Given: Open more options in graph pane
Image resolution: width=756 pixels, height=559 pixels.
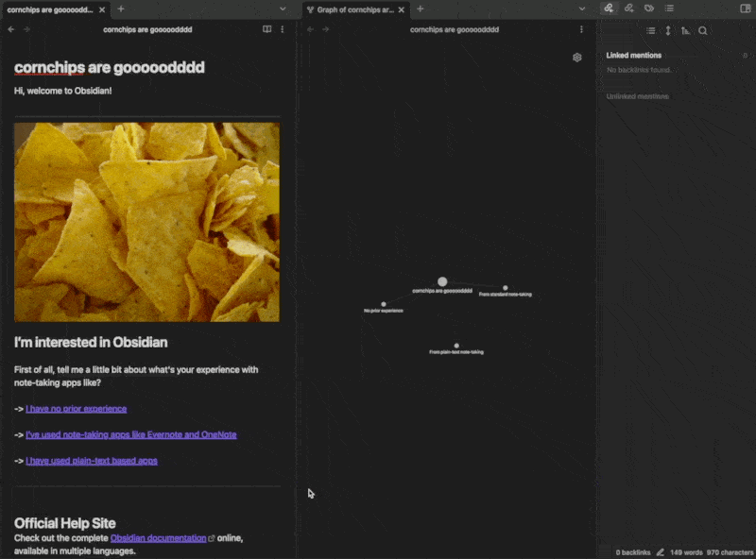Looking at the screenshot, I should 581,29.
